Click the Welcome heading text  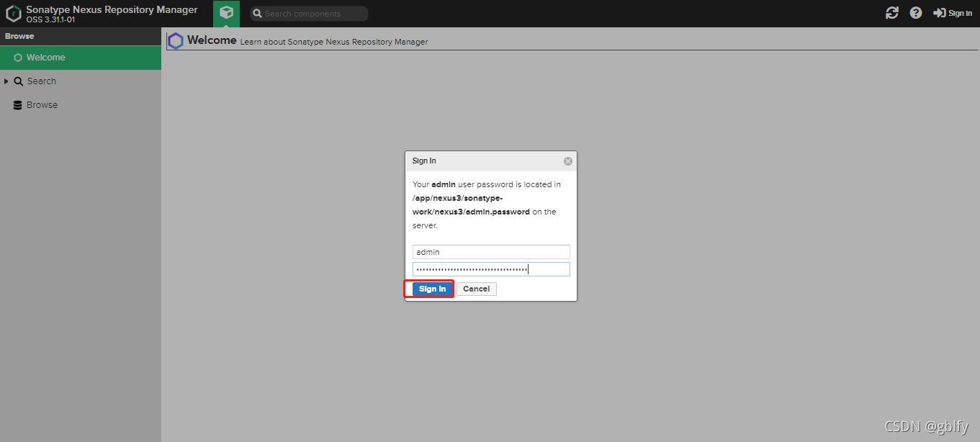point(212,40)
